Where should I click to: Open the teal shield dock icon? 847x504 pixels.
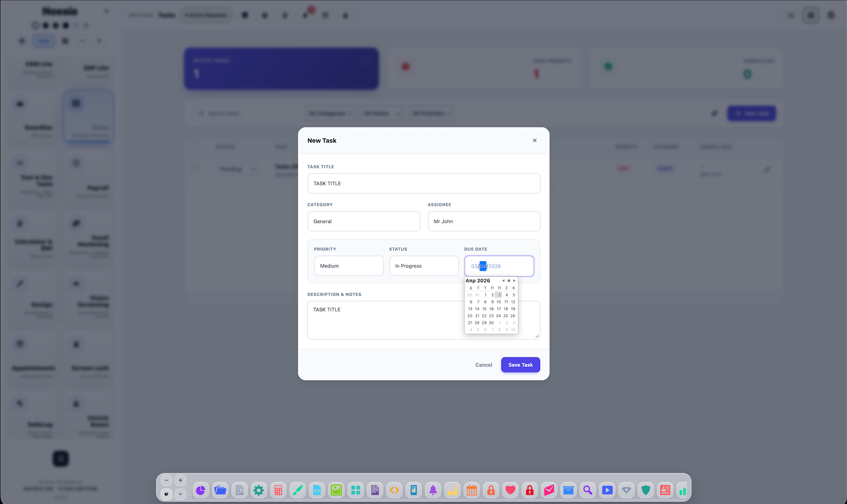(646, 491)
